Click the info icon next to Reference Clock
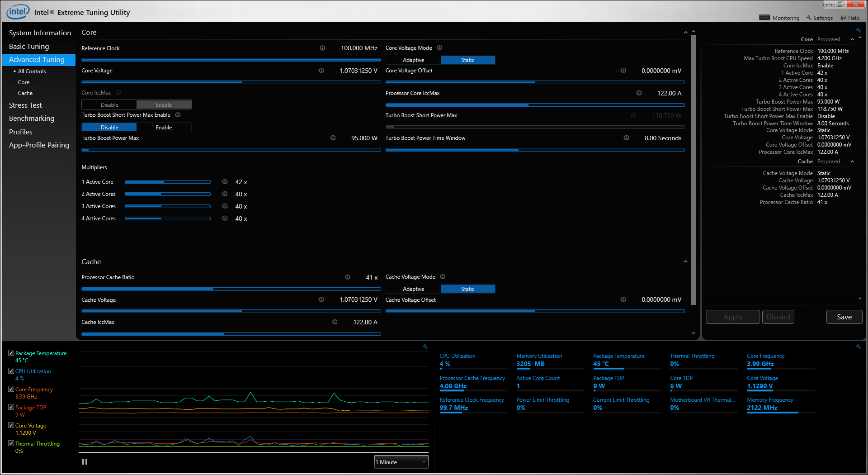 322,48
